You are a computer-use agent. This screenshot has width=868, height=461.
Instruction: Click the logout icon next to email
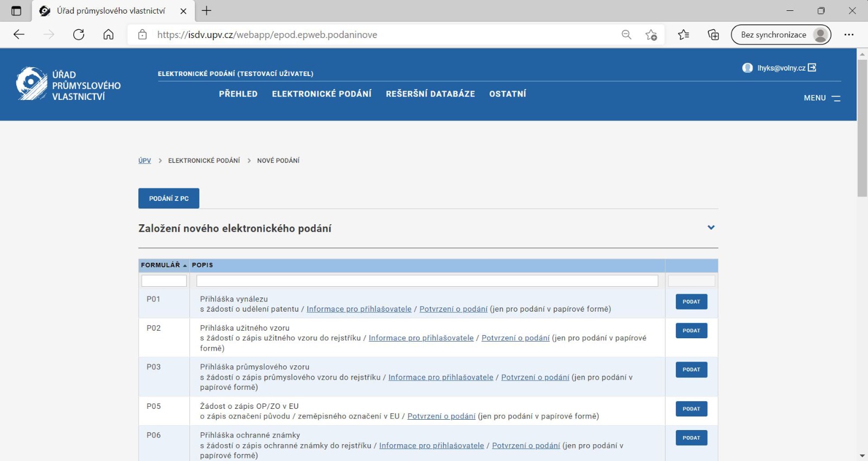(x=812, y=68)
